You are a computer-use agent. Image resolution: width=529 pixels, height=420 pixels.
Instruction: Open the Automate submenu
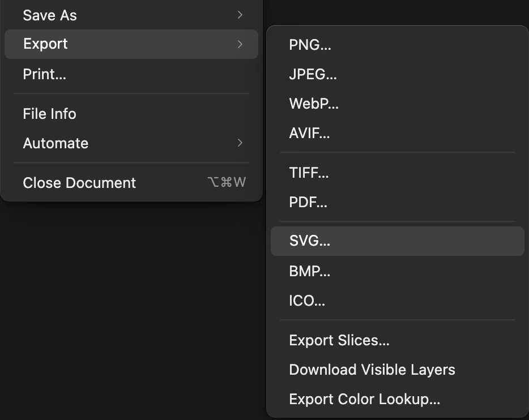[x=131, y=143]
